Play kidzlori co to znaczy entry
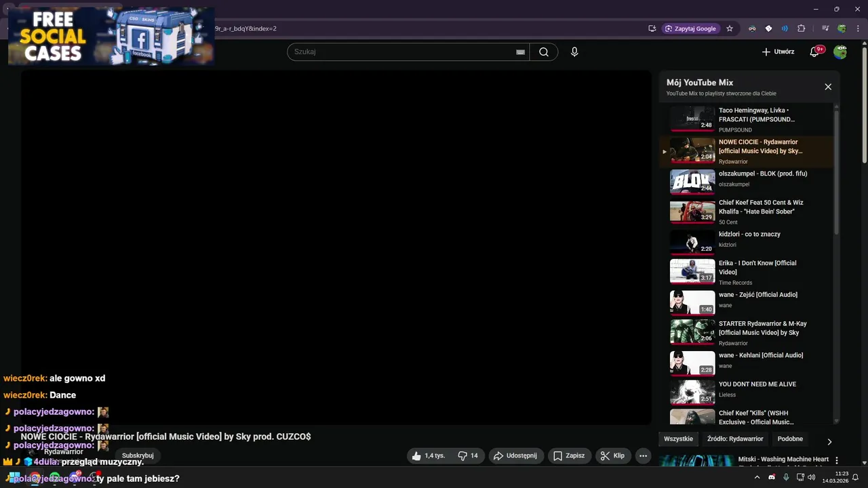Screen dimensions: 868x488 [x=746, y=241]
